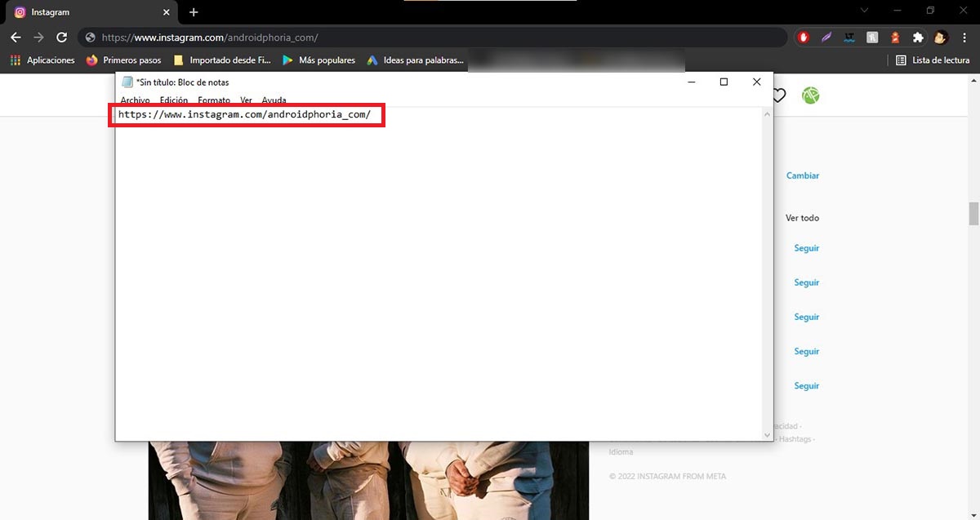980x520 pixels.
Task: Open the puzzle-piece Extensions menu
Action: coord(918,38)
